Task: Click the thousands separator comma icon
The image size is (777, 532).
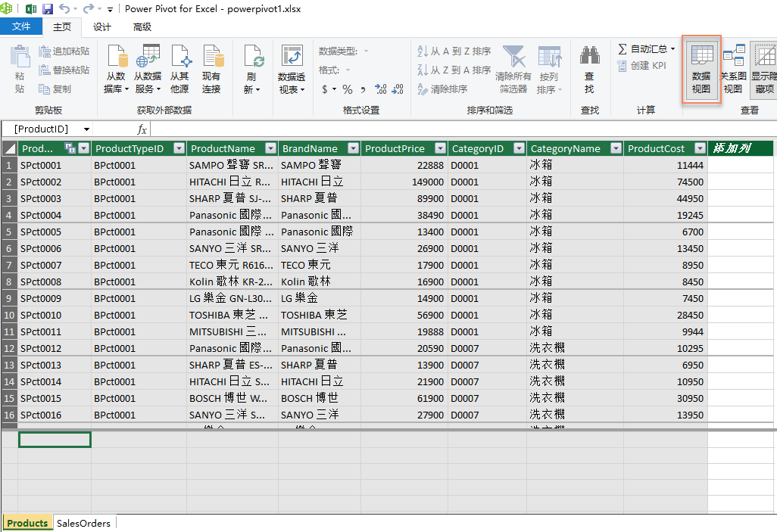Action: pyautogui.click(x=364, y=89)
